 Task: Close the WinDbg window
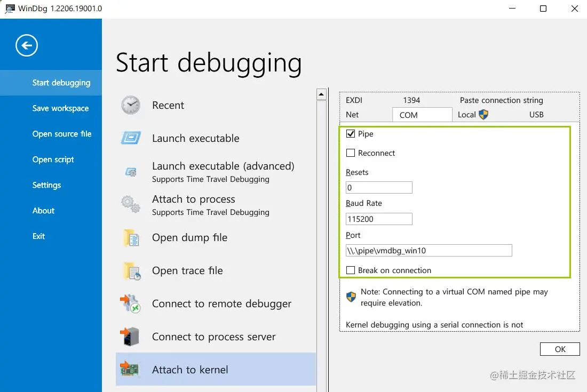574,9
